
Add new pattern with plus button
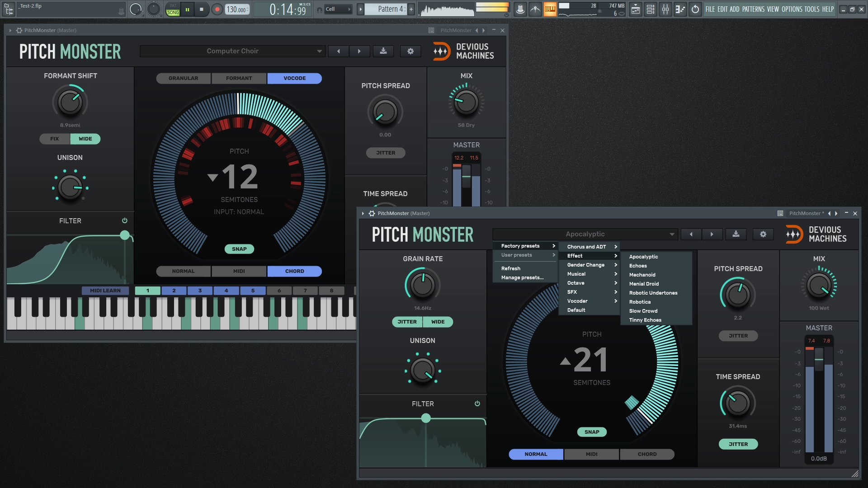(411, 9)
